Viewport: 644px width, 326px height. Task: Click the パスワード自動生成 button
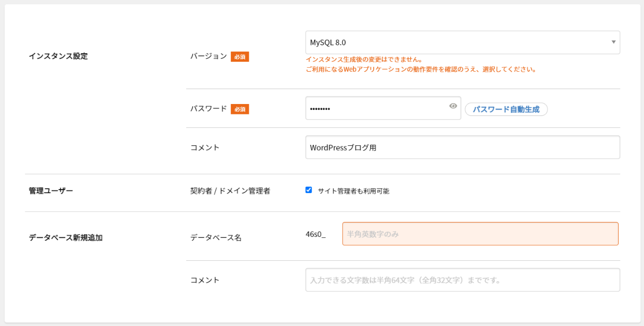tap(506, 109)
